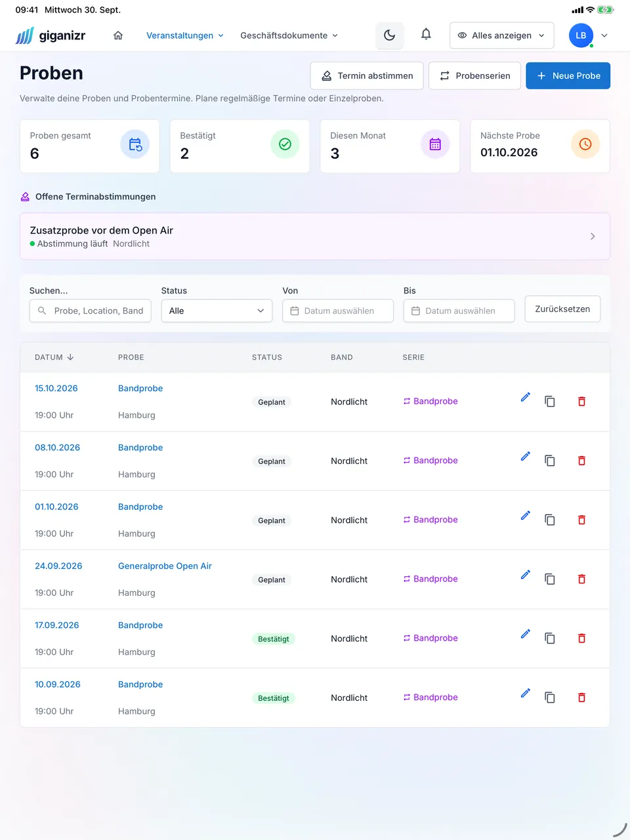Pick a Von start date

coord(338,311)
